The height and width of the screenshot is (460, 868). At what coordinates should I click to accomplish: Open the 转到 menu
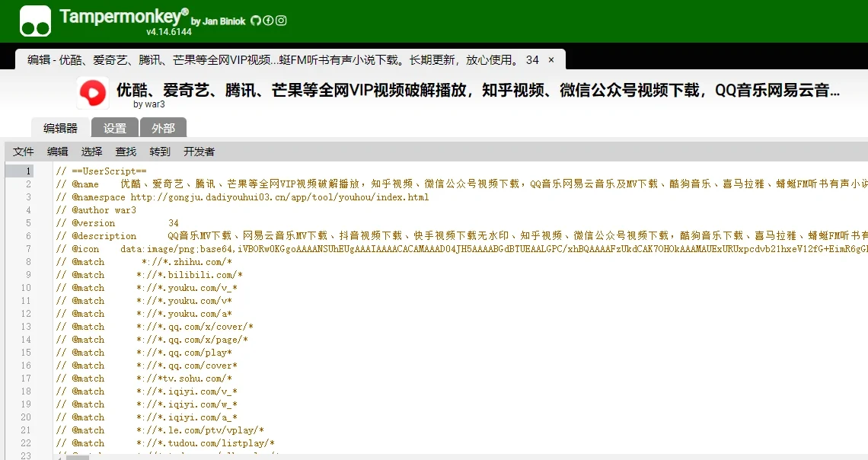tap(158, 152)
